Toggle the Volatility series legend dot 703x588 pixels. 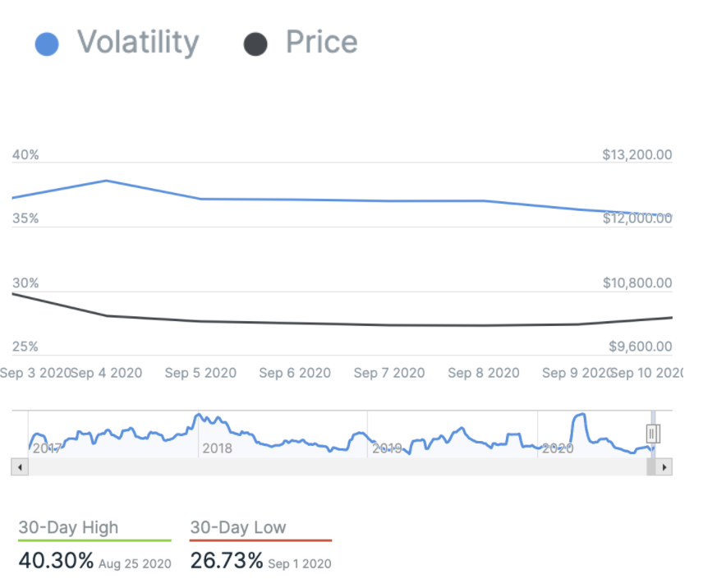48,44
